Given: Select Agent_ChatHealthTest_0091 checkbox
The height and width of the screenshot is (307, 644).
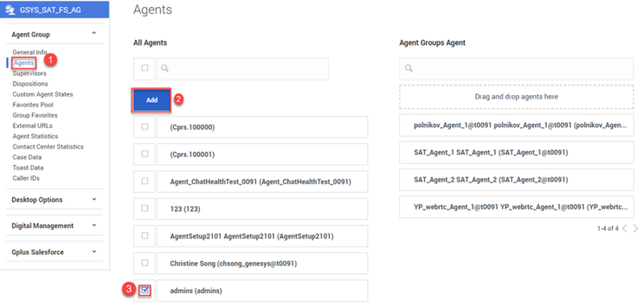Looking at the screenshot, I should (145, 180).
